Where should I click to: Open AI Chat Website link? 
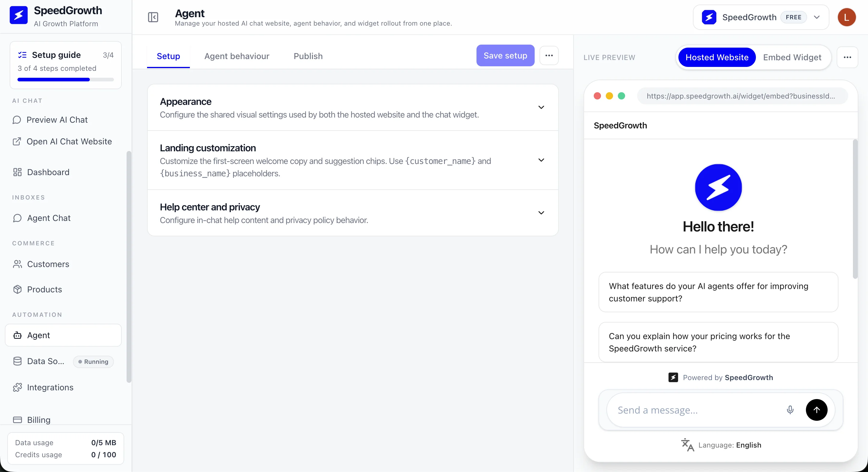tap(69, 141)
